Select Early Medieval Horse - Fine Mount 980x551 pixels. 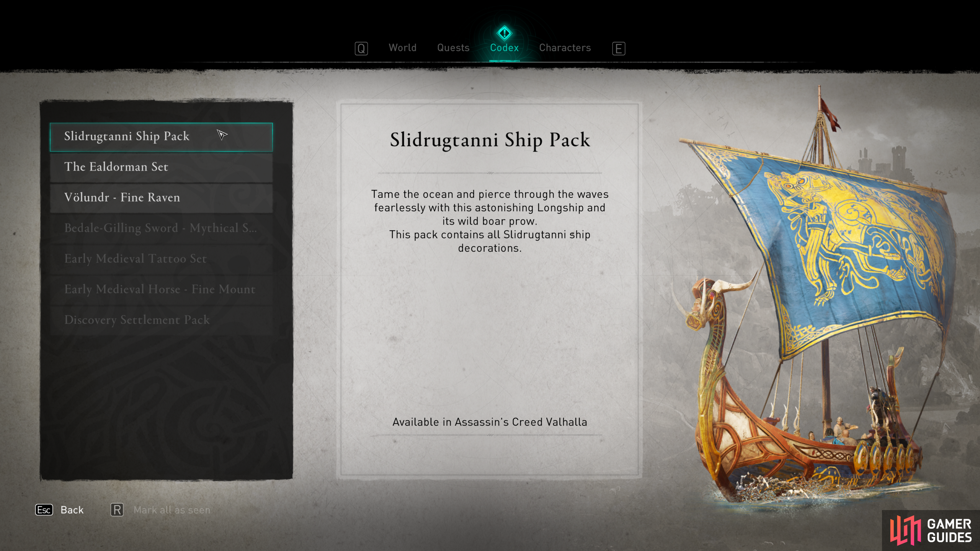161,290
